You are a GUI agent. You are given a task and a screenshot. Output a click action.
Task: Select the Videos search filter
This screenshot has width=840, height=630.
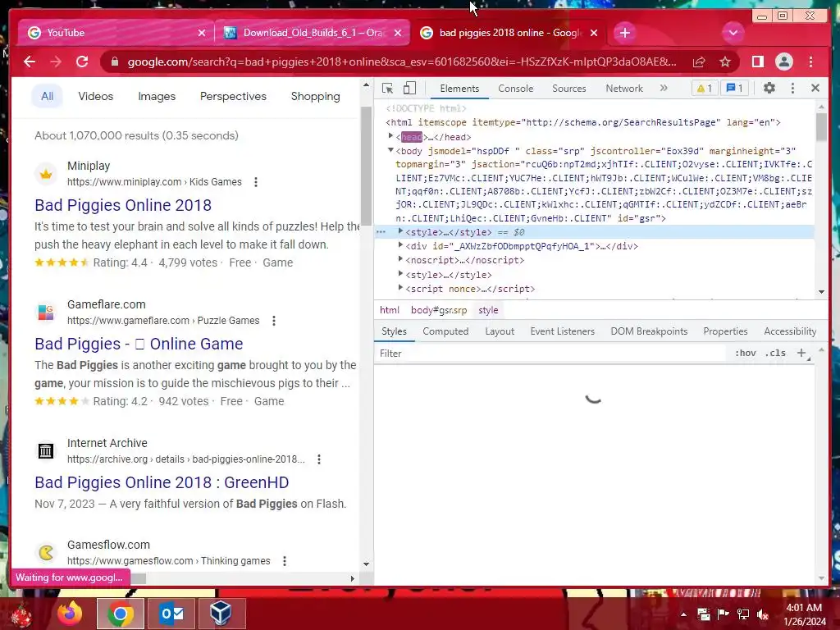95,97
